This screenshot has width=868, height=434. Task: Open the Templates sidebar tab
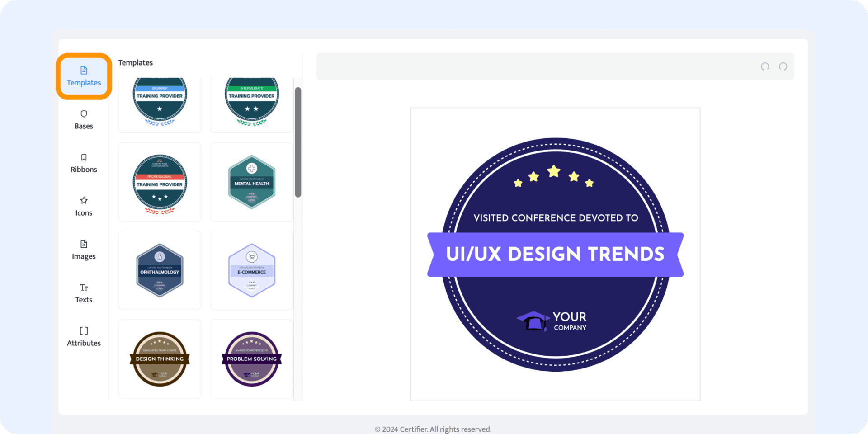coord(84,76)
